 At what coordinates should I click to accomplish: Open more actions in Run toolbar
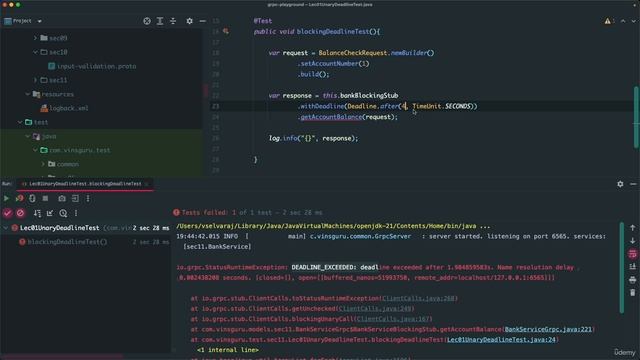[88, 198]
